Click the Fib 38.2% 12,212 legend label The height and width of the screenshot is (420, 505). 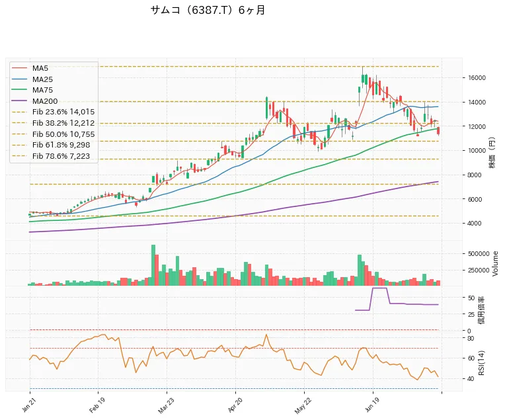(63, 123)
